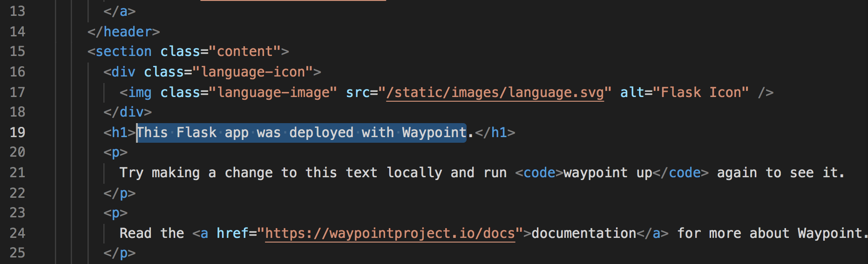Click line number 19 in the gutter
The image size is (868, 264).
[17, 132]
